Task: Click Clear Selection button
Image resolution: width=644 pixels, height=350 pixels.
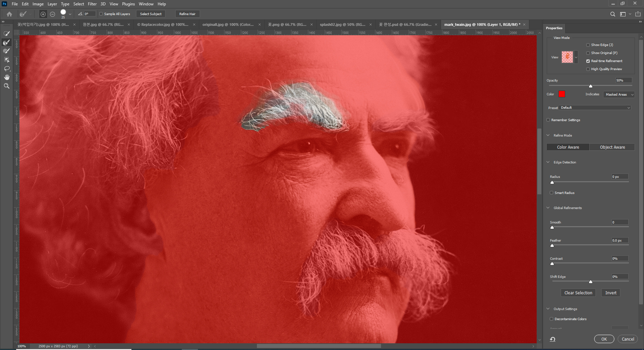Action: (578, 293)
